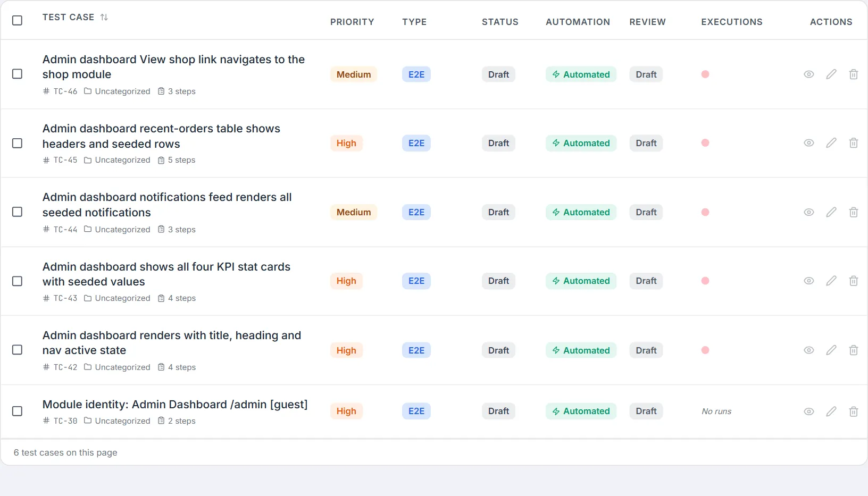Edit test case TC-44 with pencil icon
Viewport: 868px width, 496px height.
pyautogui.click(x=831, y=212)
